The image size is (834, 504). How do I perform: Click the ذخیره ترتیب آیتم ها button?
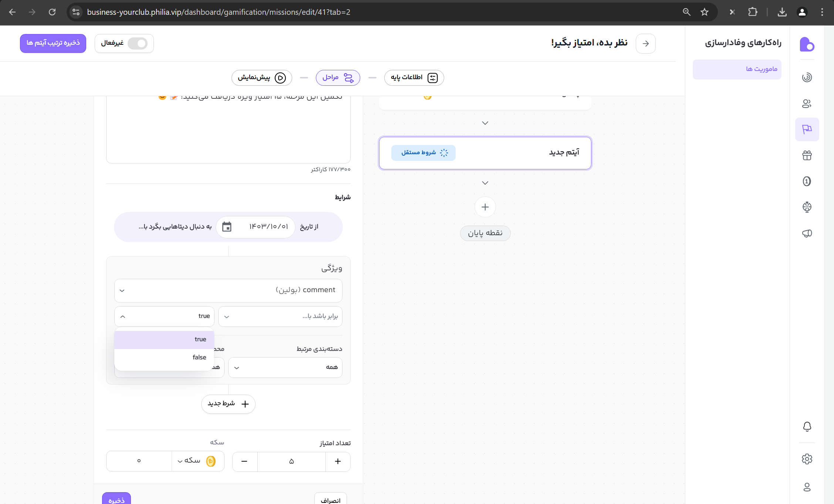coord(53,43)
